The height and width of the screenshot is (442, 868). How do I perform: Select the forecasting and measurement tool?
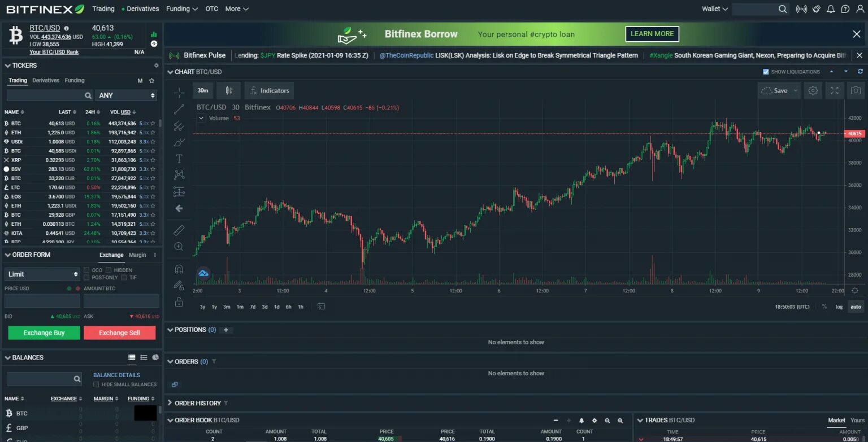(x=179, y=192)
